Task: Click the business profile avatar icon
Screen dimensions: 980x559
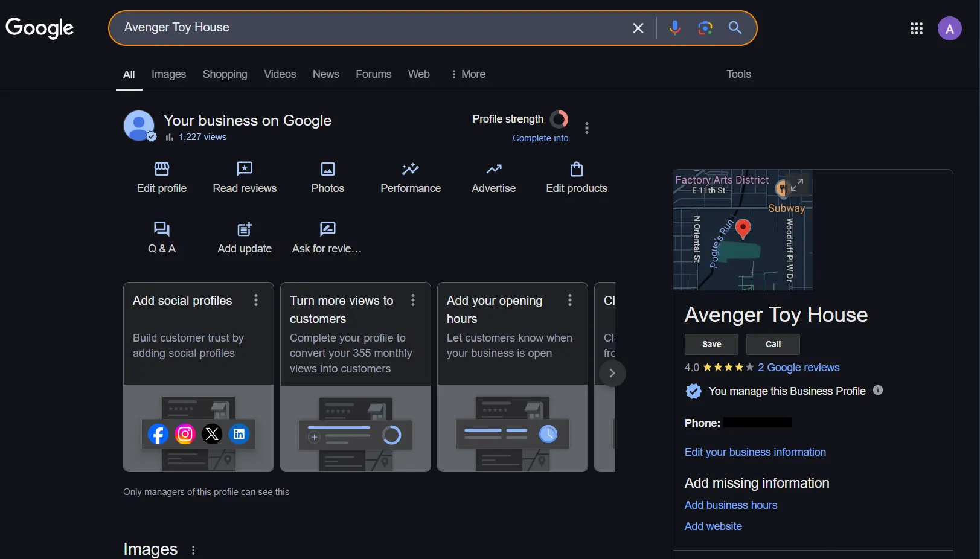Action: point(139,126)
